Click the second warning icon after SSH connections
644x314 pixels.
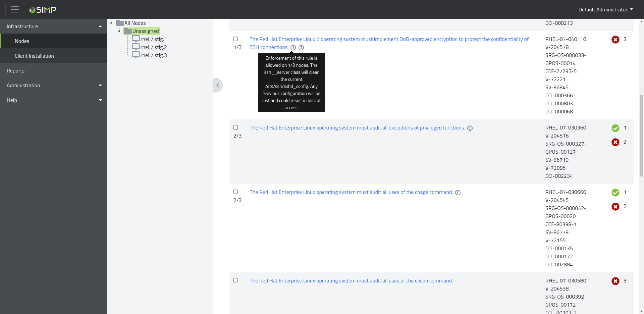click(301, 48)
